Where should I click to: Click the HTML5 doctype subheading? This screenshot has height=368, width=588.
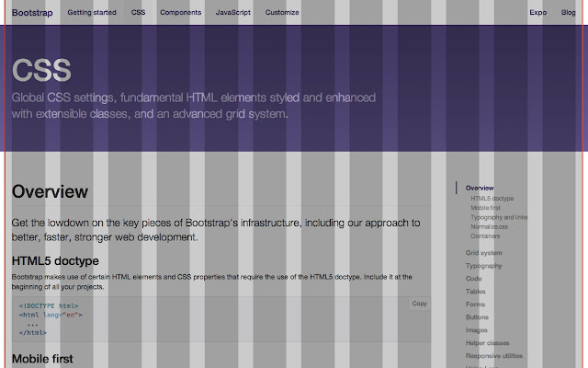click(x=55, y=260)
